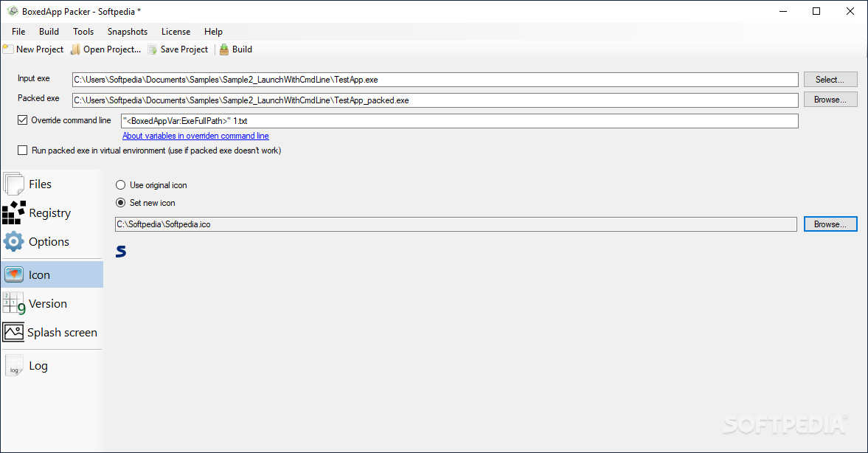
Task: Click the Icon section picture icon
Action: (13, 274)
